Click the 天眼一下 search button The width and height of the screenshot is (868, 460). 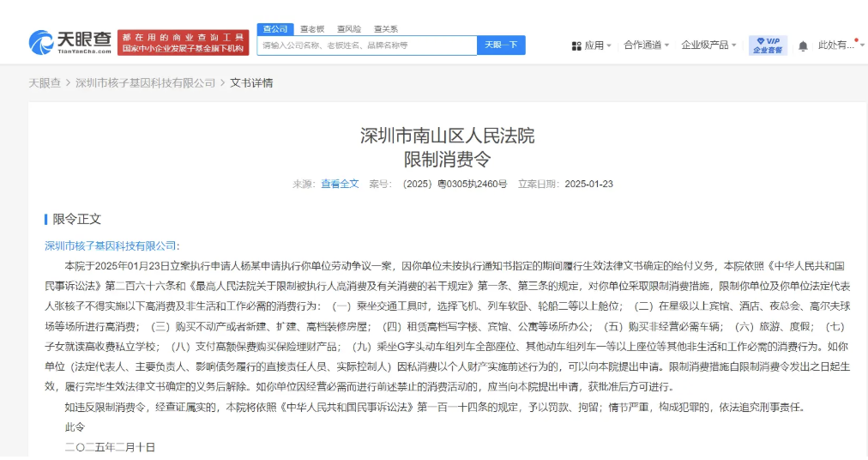(501, 45)
